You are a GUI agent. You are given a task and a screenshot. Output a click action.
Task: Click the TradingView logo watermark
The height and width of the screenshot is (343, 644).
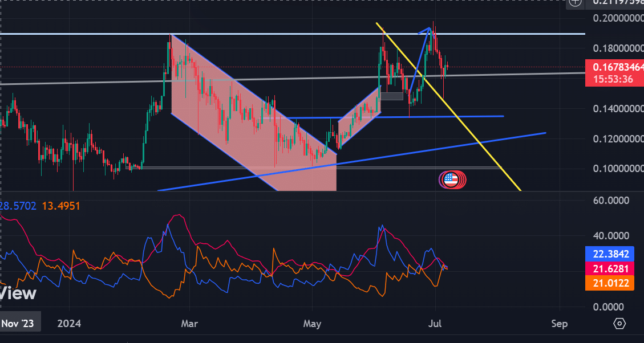(18, 293)
